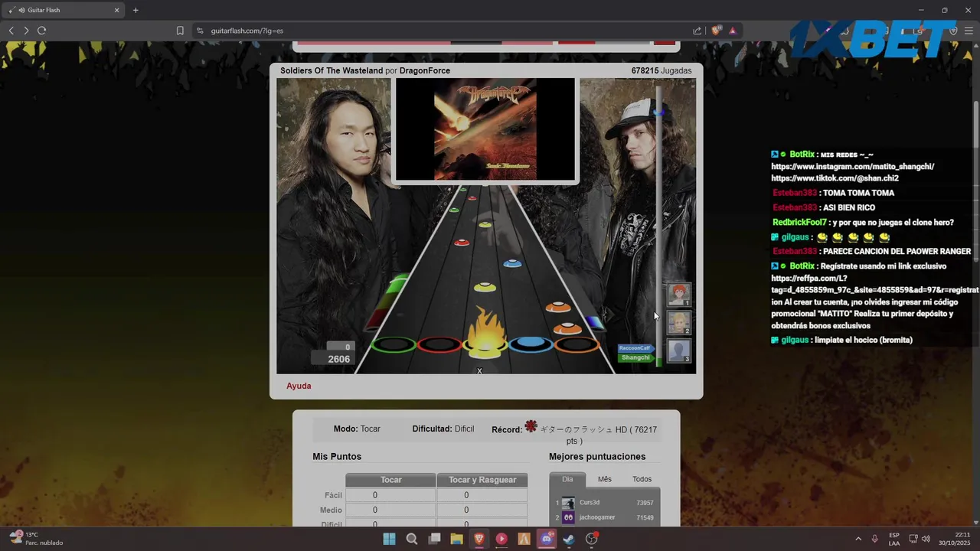
Task: Open the browser hamburger menu
Action: point(969,31)
